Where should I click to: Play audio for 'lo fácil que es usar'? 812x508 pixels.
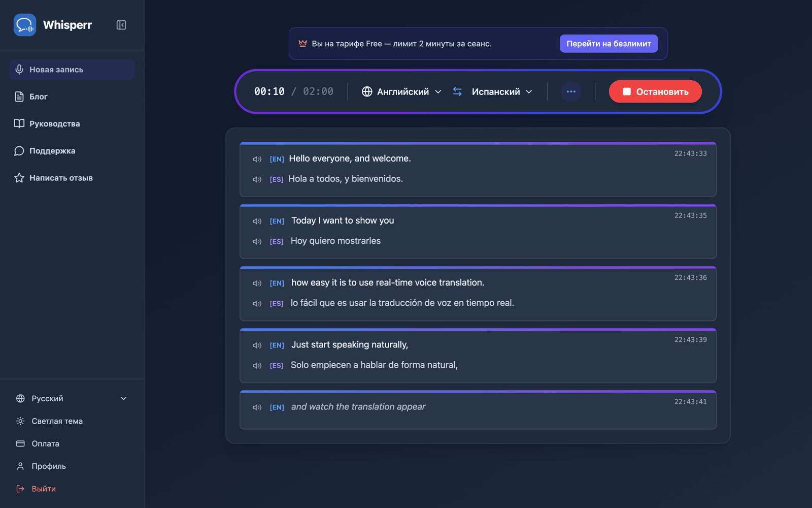coord(257,303)
